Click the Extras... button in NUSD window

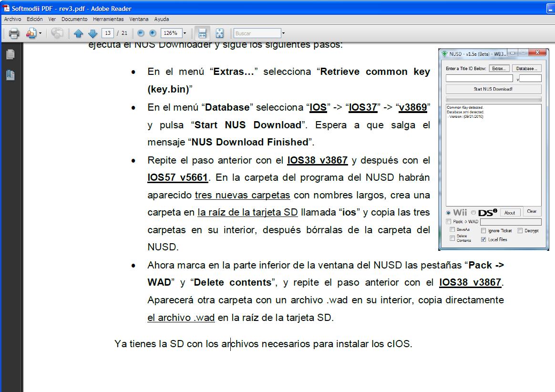click(499, 68)
